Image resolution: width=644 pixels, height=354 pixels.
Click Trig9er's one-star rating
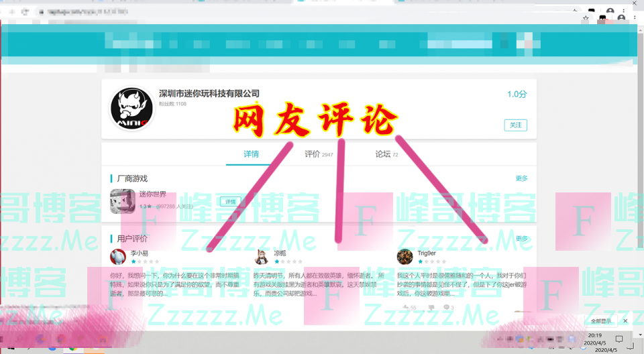(431, 261)
